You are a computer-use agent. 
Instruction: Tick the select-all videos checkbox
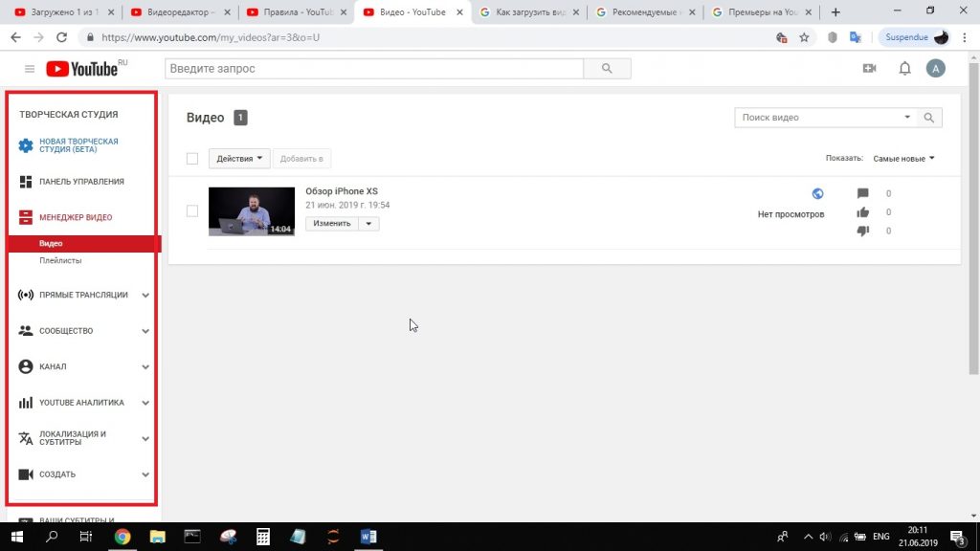[x=192, y=159]
